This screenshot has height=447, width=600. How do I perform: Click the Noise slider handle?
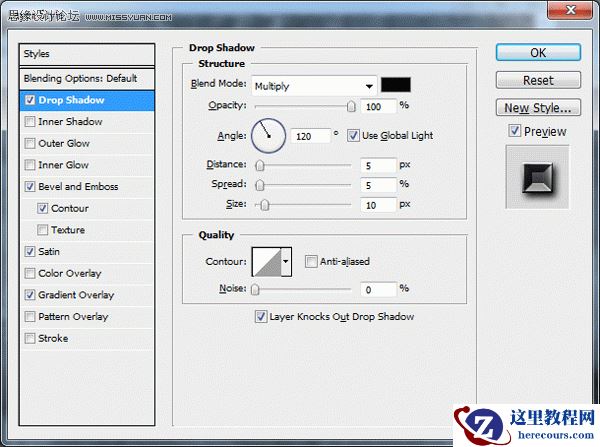point(255,290)
